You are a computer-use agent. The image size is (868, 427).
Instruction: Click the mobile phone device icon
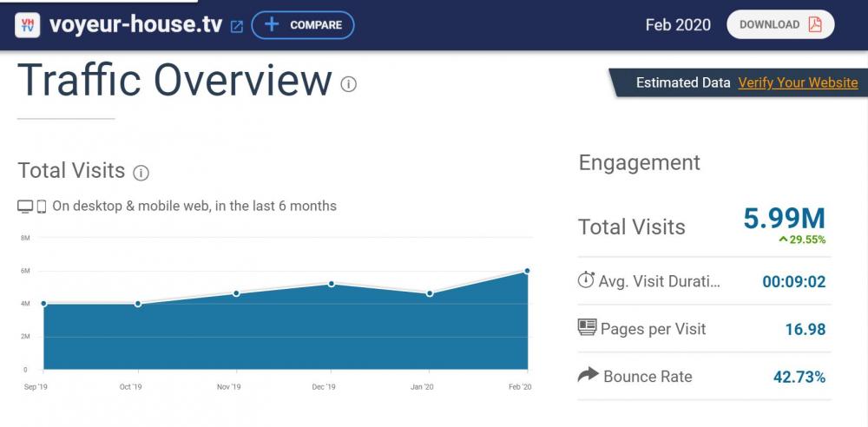click(x=41, y=207)
